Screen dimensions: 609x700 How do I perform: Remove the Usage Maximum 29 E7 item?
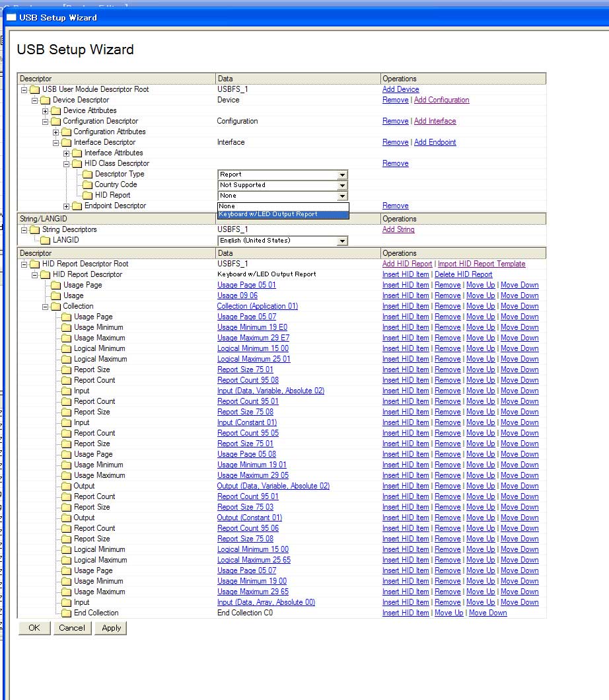tap(447, 338)
